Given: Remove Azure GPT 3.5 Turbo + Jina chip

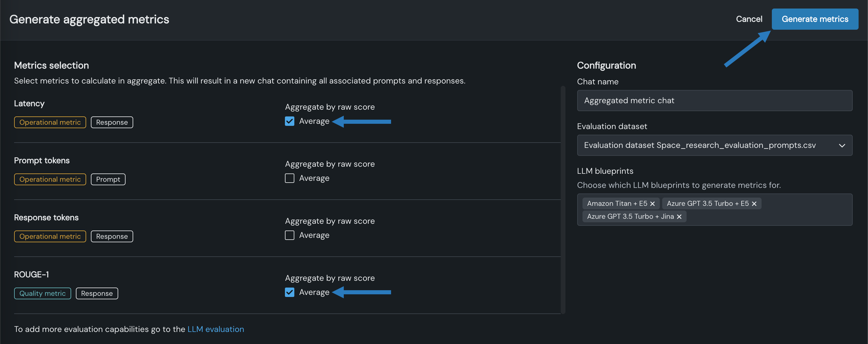Looking at the screenshot, I should click(x=679, y=217).
